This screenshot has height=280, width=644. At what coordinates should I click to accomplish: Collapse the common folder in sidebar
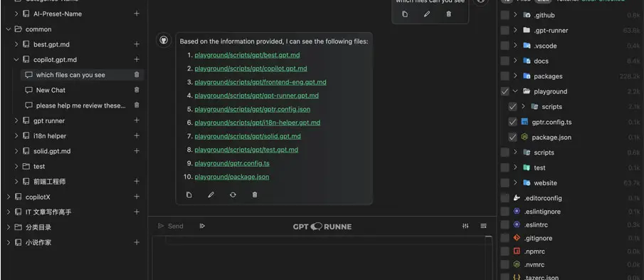click(9, 29)
